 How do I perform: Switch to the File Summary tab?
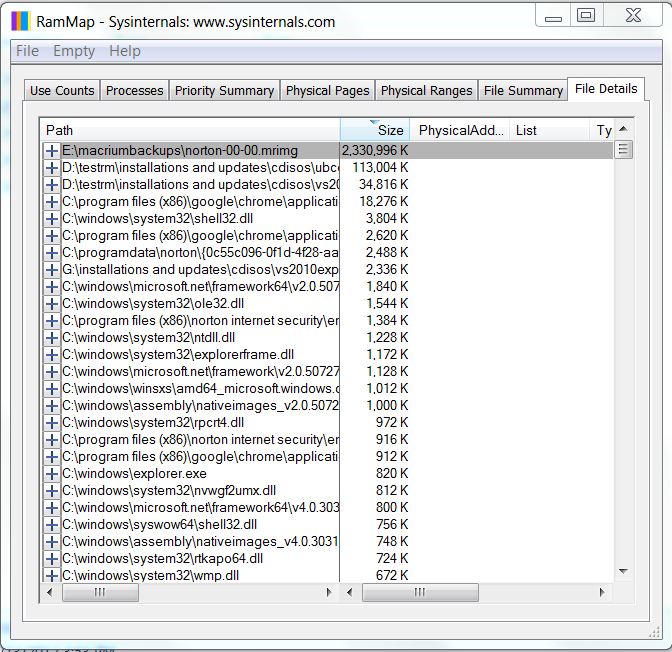click(x=523, y=90)
